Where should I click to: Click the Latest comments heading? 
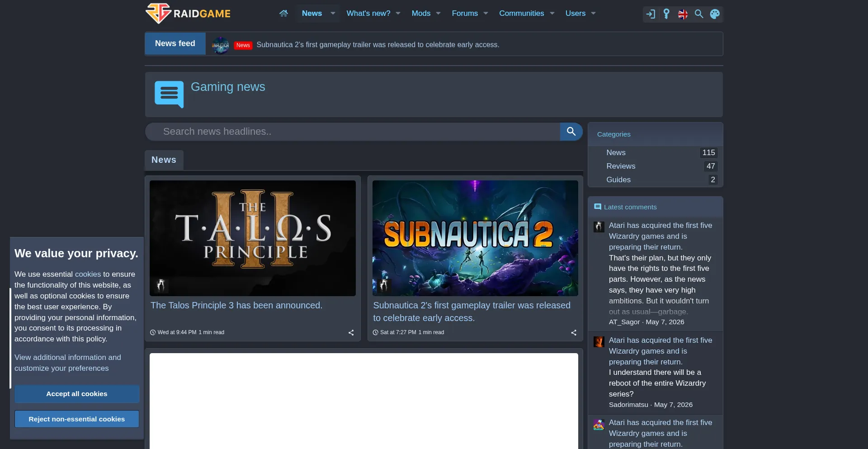pos(630,207)
